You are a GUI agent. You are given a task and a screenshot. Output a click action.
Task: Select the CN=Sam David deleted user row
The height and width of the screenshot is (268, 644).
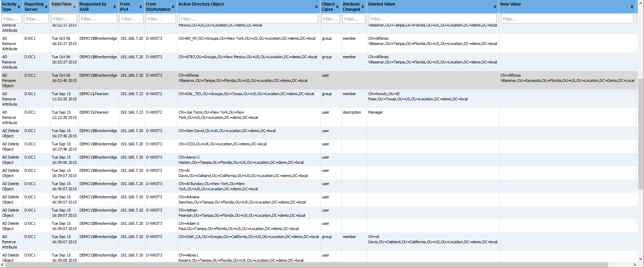pos(244,133)
